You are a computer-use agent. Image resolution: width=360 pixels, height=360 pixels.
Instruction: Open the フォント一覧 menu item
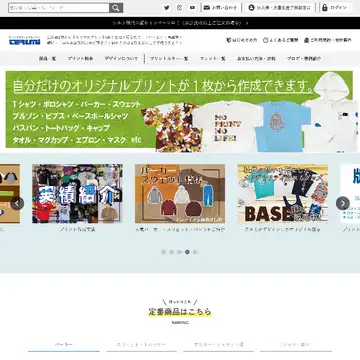click(x=213, y=58)
